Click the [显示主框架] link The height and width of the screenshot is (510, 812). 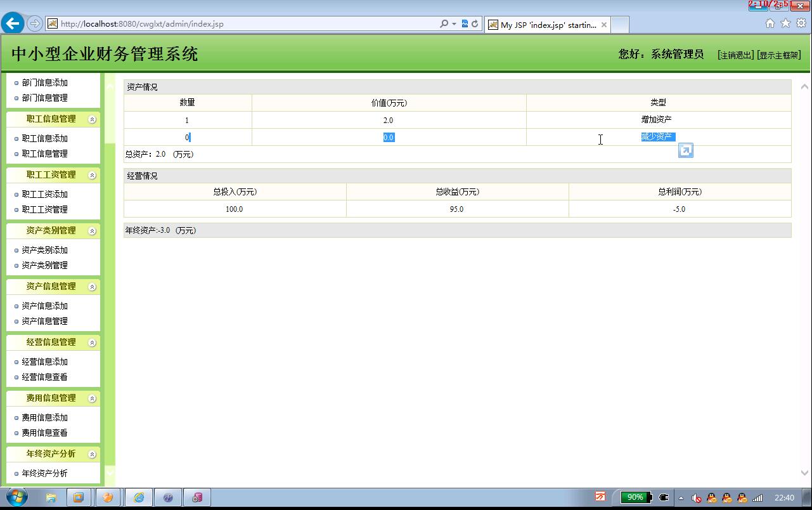tap(779, 55)
